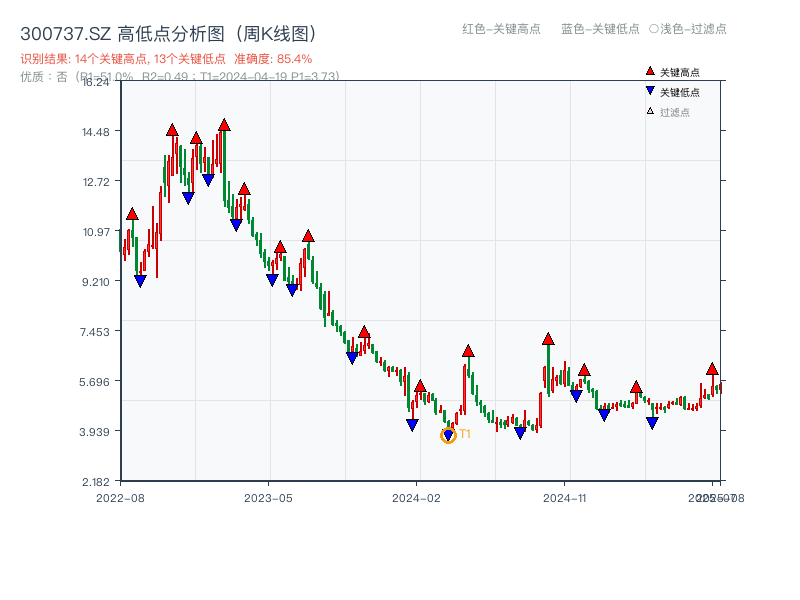Click the red triangle above the early-2024 price spike
Image resolution: width=800 pixels, height=600 pixels.
tap(467, 351)
